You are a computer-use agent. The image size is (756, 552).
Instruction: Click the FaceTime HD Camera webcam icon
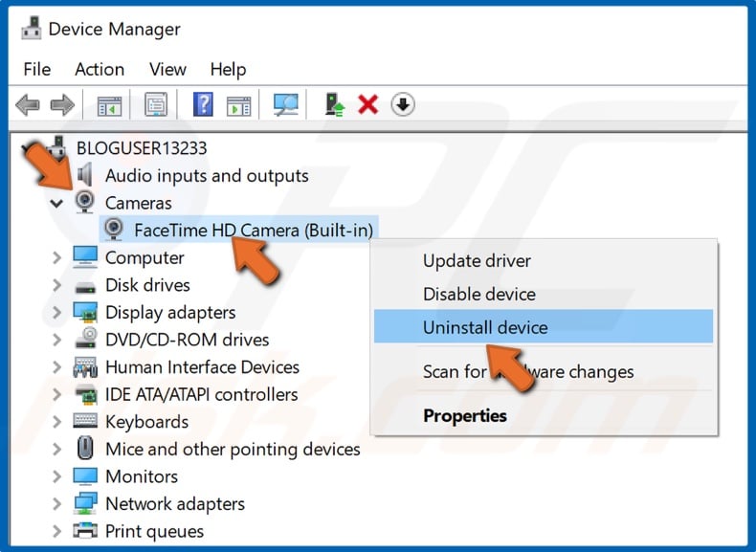click(114, 229)
